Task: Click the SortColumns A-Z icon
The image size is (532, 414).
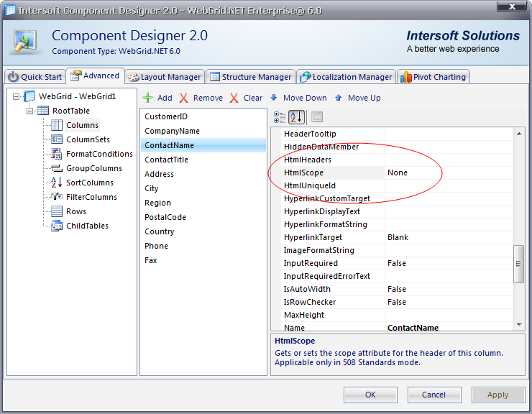Action: [x=56, y=183]
